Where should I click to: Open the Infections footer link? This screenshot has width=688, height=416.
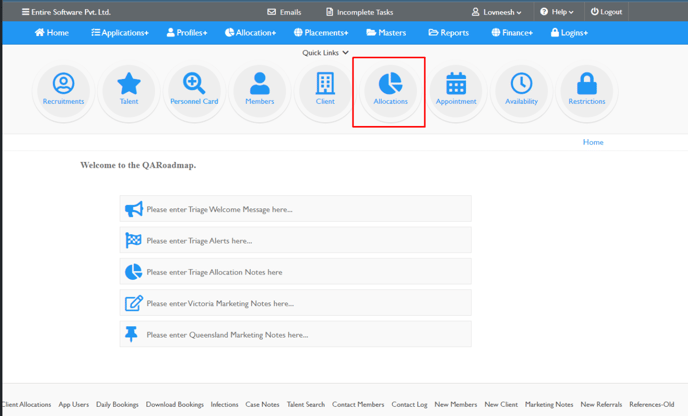(x=224, y=404)
